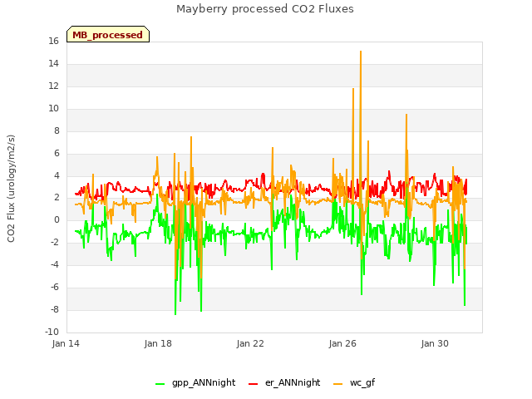Click the 10 y-axis tick label
The height and width of the screenshot is (399, 532).
pos(53,109)
